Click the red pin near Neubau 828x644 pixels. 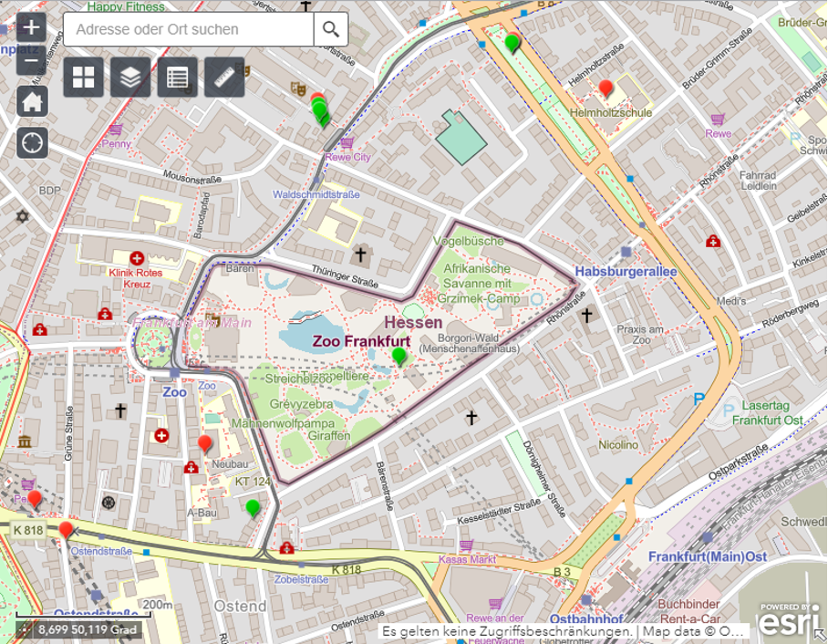(205, 443)
